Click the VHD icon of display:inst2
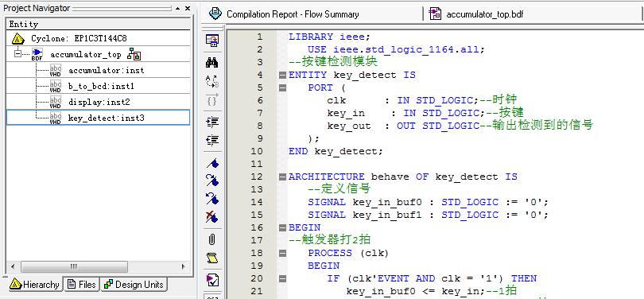 [x=56, y=102]
